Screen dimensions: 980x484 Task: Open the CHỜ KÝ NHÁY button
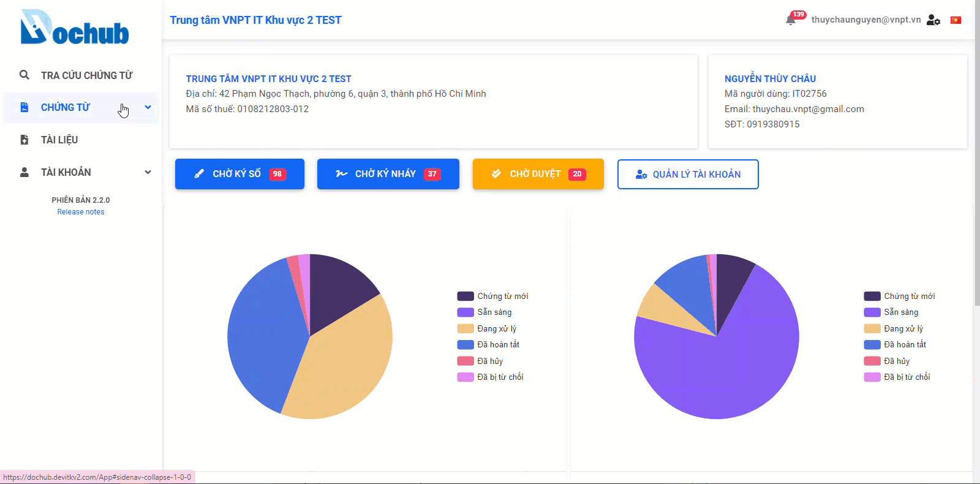(388, 174)
